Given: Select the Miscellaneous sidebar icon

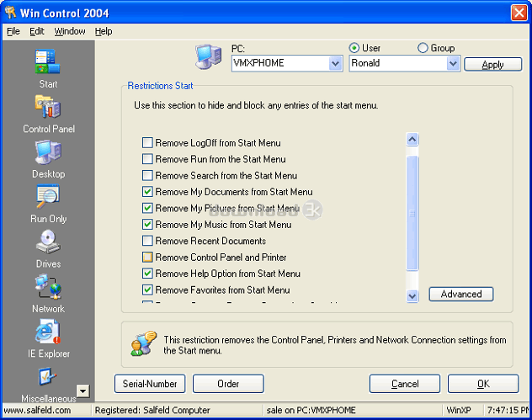Looking at the screenshot, I should coord(47,379).
